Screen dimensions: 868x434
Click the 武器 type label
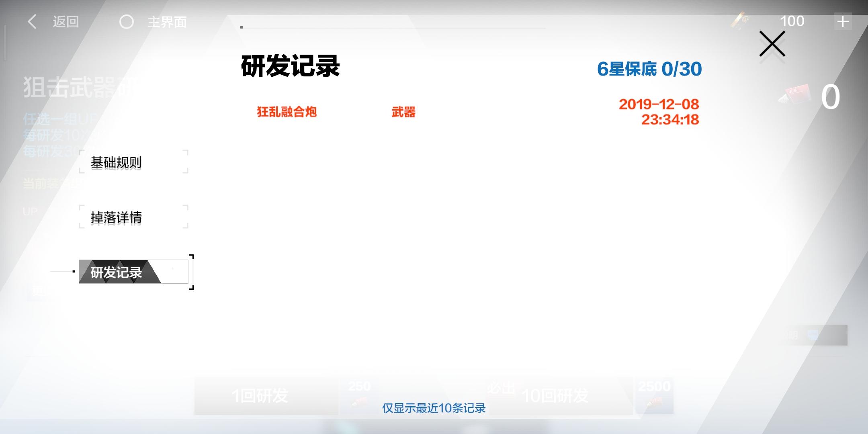click(403, 112)
